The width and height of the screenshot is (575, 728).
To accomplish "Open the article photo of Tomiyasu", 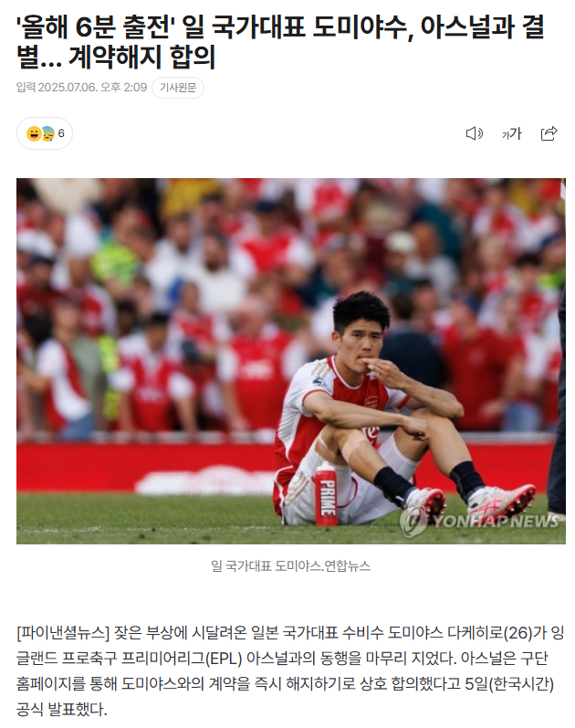I will point(291,361).
